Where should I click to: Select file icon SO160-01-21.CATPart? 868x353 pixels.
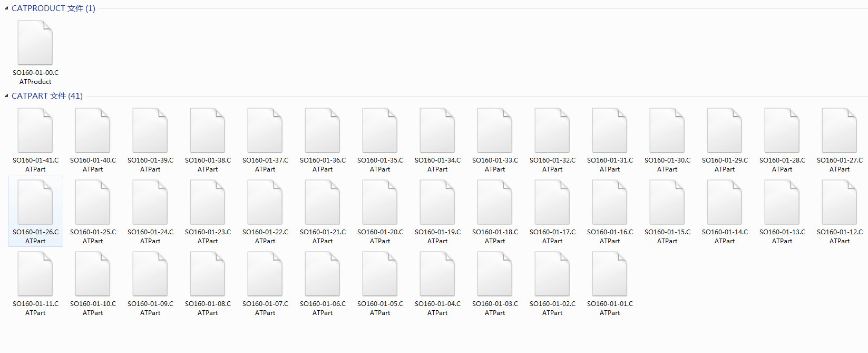323,202
